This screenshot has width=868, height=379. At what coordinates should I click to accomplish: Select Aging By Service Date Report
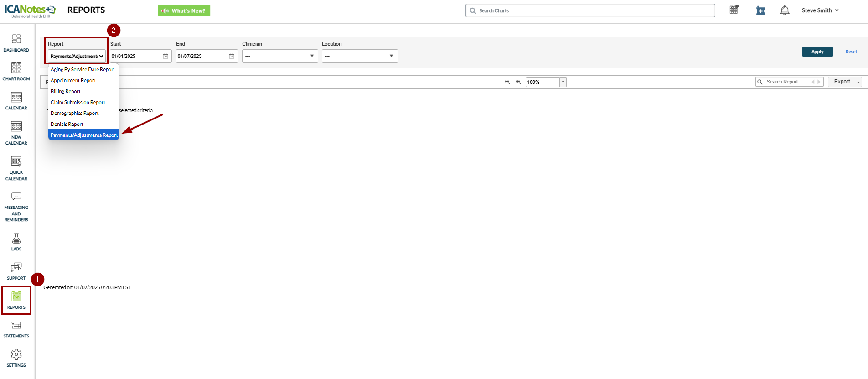83,69
